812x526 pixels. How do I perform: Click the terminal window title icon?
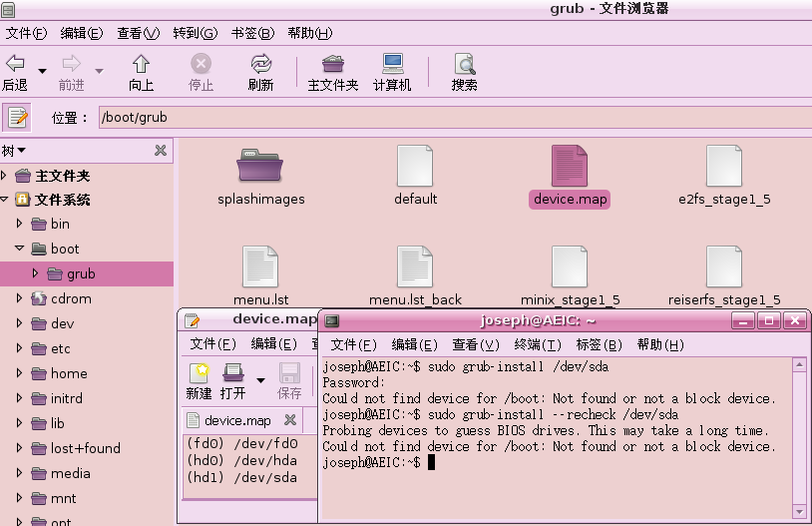(331, 321)
